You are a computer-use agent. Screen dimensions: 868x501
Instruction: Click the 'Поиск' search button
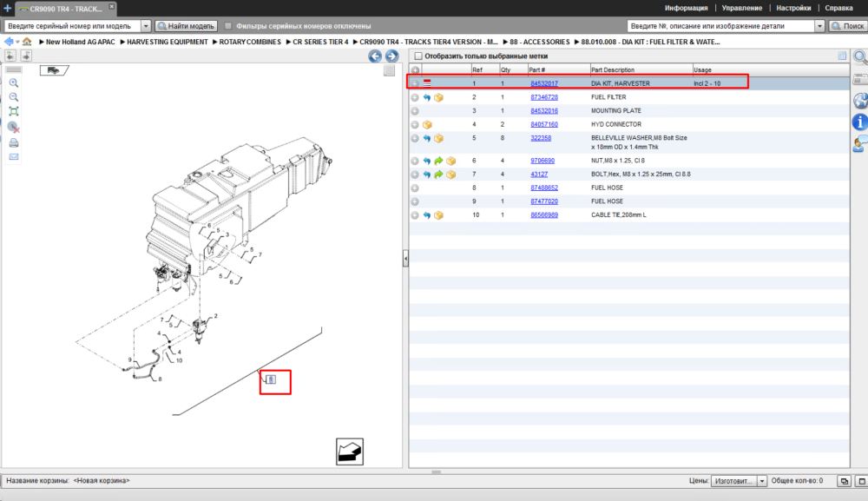pyautogui.click(x=847, y=26)
